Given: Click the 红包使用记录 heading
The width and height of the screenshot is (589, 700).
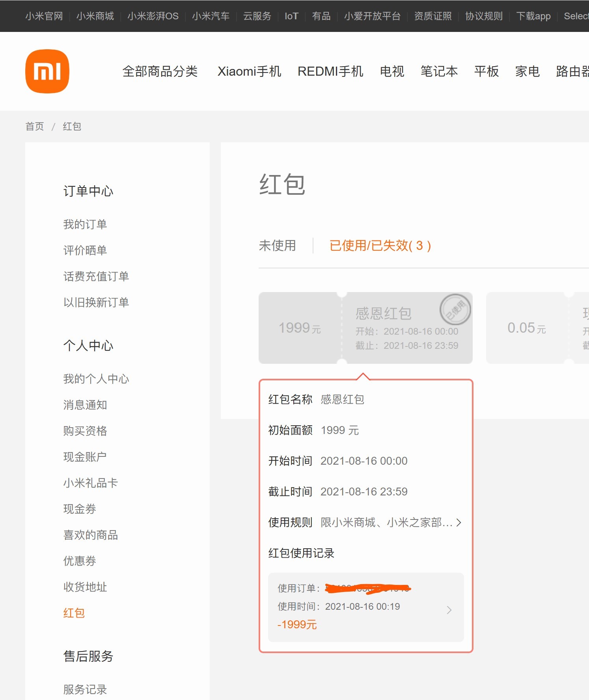Looking at the screenshot, I should point(301,553).
